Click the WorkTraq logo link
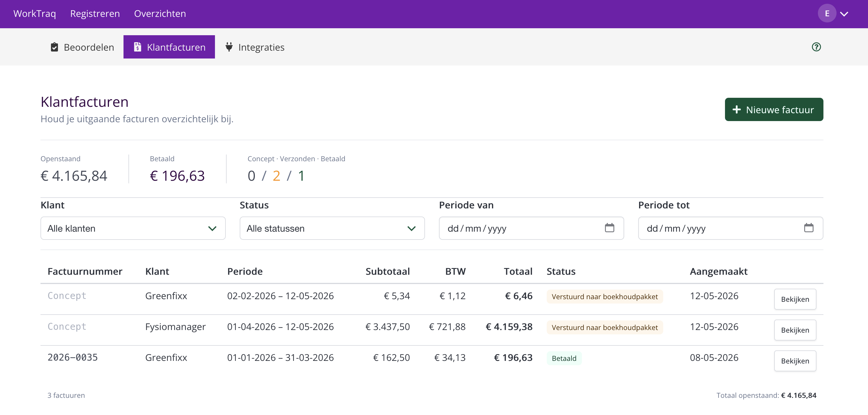Viewport: 868px width, 415px height. point(34,13)
